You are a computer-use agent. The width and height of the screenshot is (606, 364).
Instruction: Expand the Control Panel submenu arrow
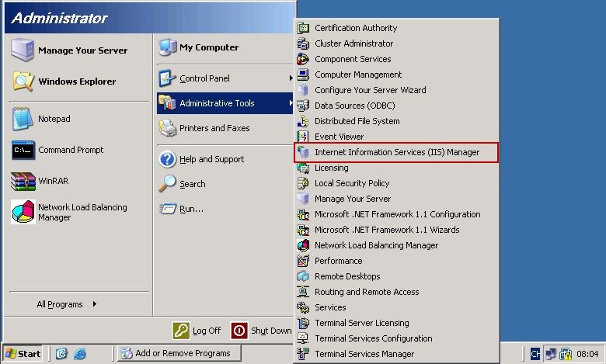pos(291,78)
